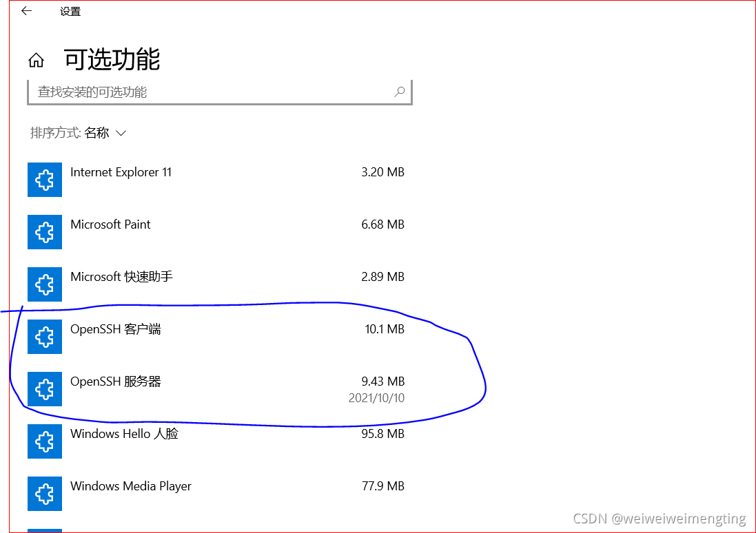Screen dimensions: 756x533
Task: Click the OpenSSH 客户端 feature icon
Action: (x=45, y=337)
